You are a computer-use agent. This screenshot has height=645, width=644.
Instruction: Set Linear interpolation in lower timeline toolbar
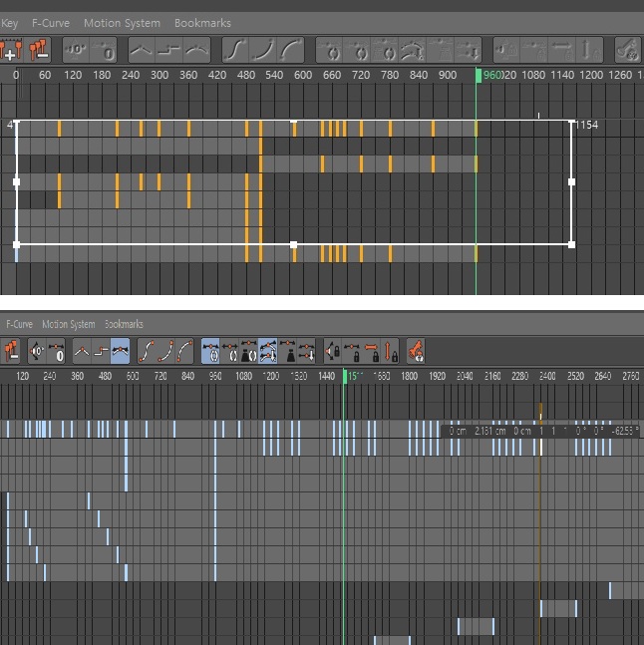83,351
